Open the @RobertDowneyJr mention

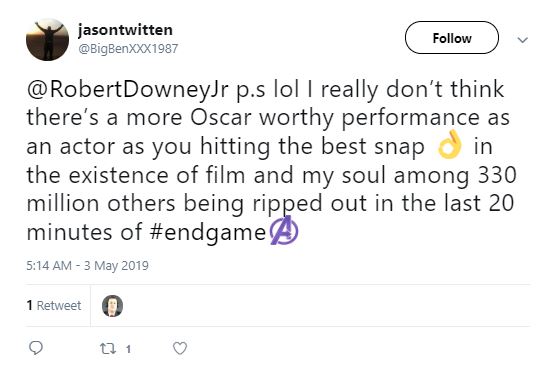[127, 90]
